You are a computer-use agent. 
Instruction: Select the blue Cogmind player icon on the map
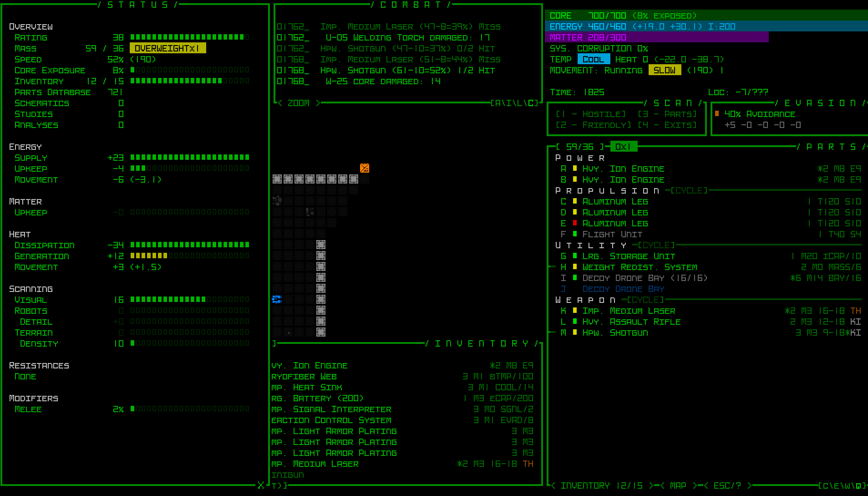[277, 299]
